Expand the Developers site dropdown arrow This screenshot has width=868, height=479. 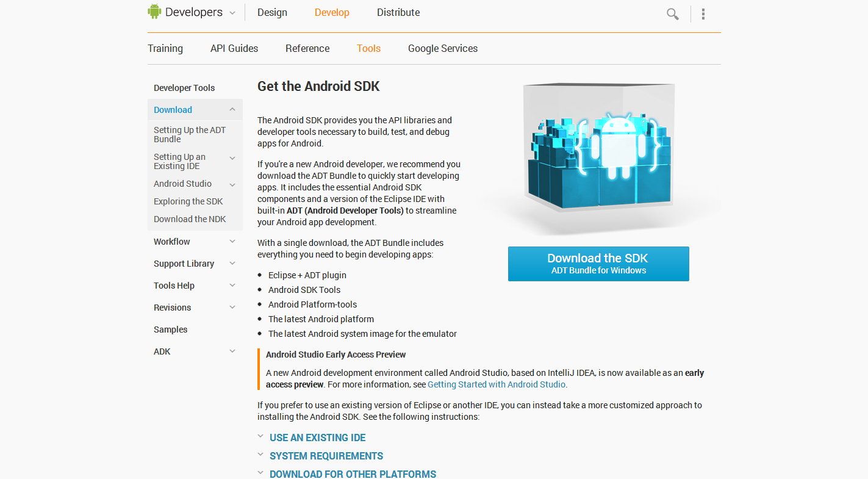[232, 13]
